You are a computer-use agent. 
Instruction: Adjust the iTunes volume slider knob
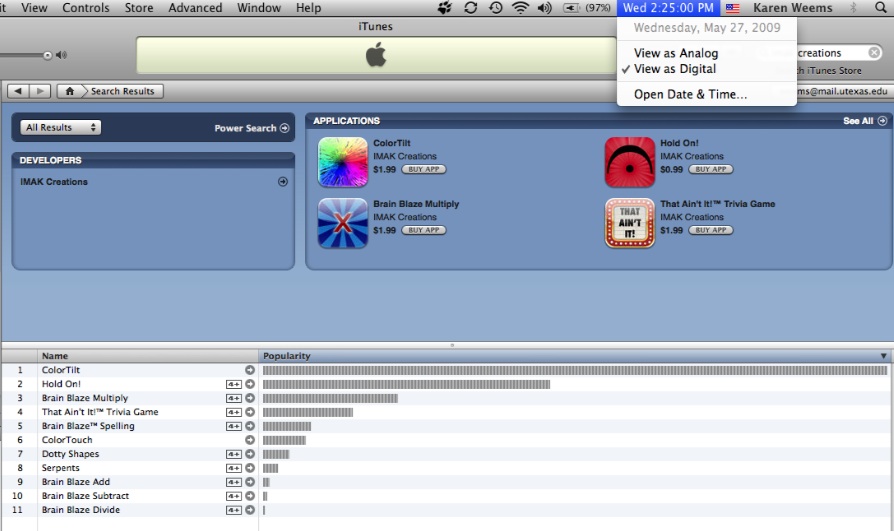pos(47,55)
